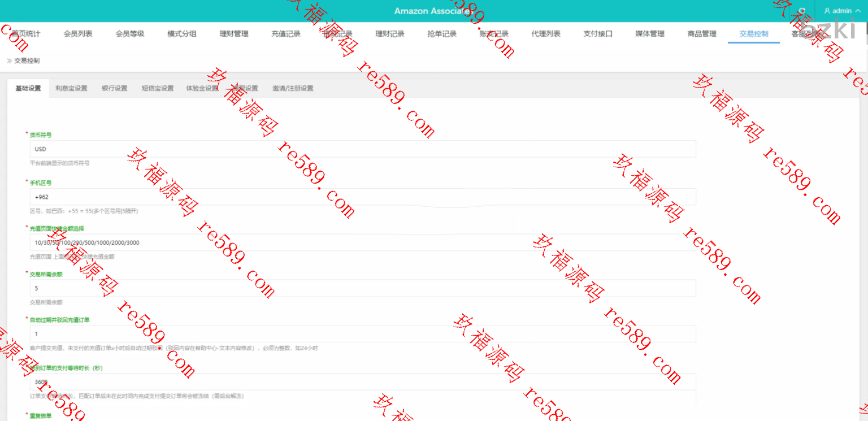Switch to the 银行设置 tab
868x421 pixels.
[x=114, y=88]
